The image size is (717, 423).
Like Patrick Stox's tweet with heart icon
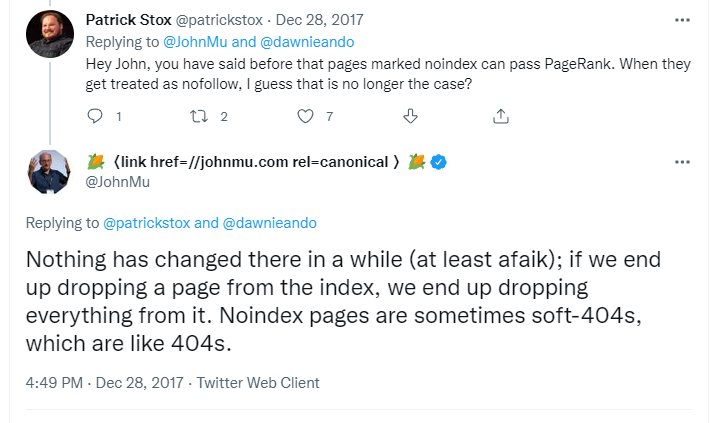click(305, 116)
